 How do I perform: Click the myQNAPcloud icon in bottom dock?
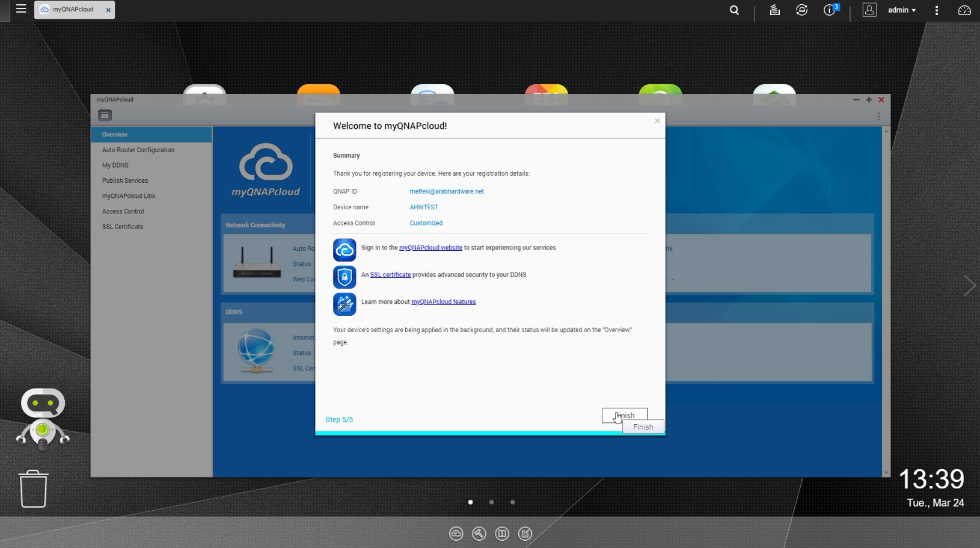click(x=456, y=534)
